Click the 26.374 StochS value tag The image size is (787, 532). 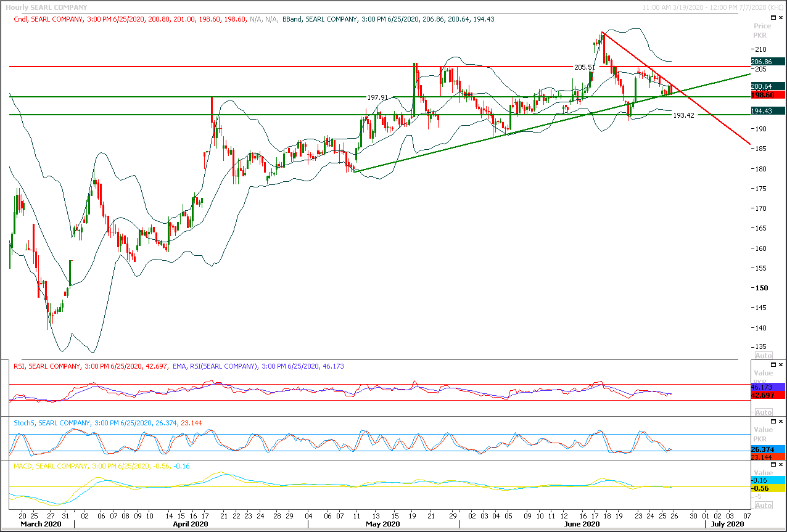pos(767,449)
